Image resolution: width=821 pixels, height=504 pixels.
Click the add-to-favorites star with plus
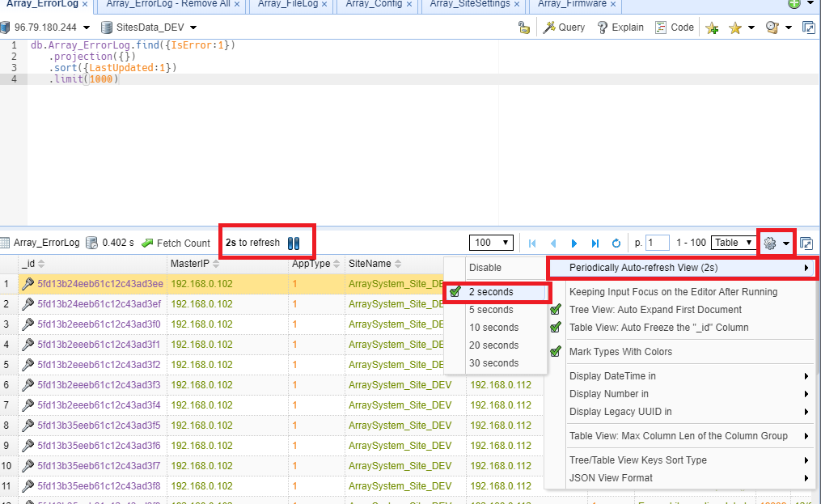(712, 28)
